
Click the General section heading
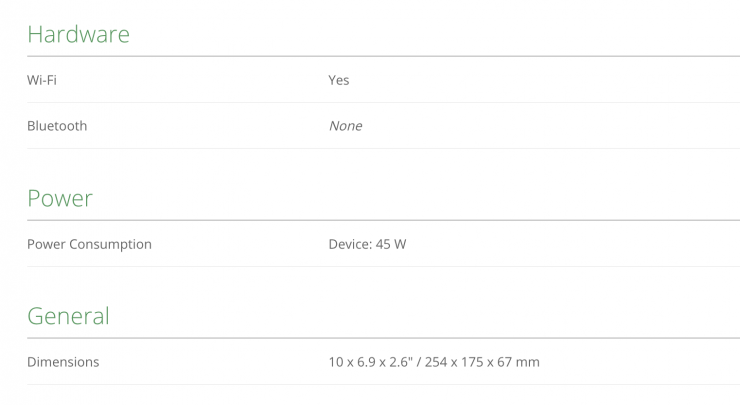tap(68, 316)
